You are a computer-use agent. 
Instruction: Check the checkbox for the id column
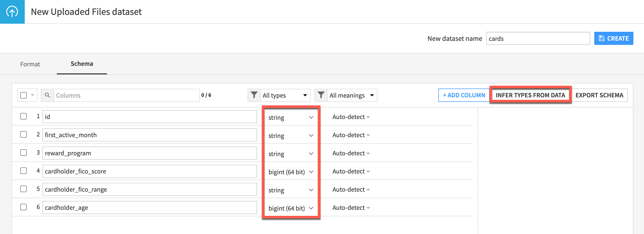(23, 116)
